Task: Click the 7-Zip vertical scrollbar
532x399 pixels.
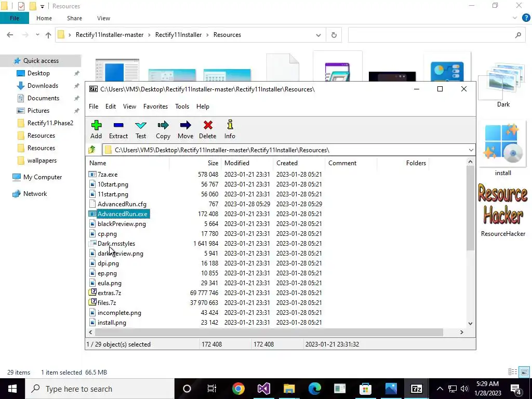Action: click(x=470, y=208)
